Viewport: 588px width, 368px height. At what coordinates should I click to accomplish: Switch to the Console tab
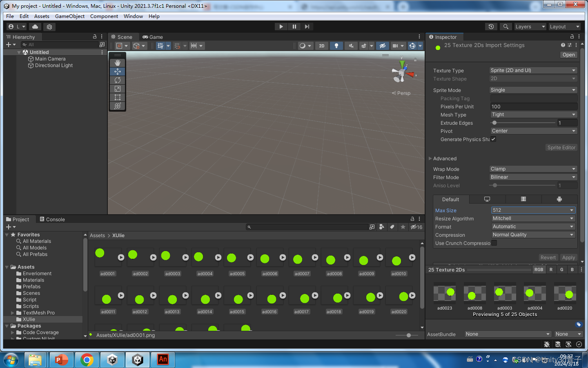(52, 220)
